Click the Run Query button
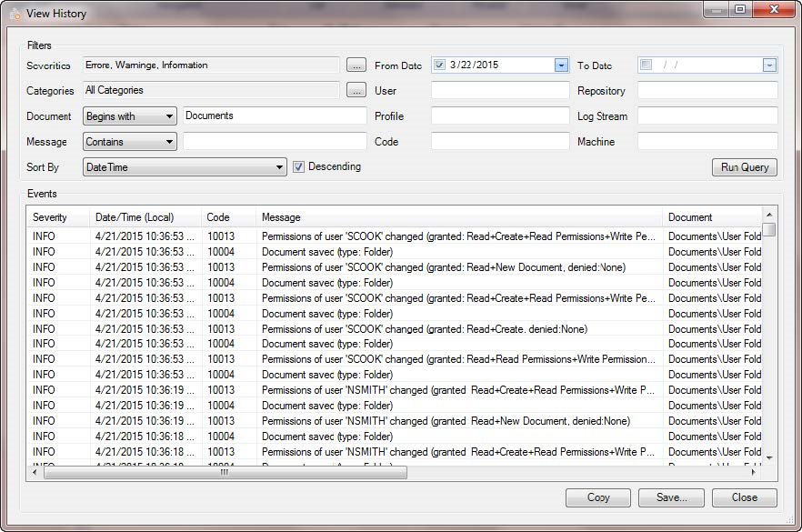 tap(744, 167)
